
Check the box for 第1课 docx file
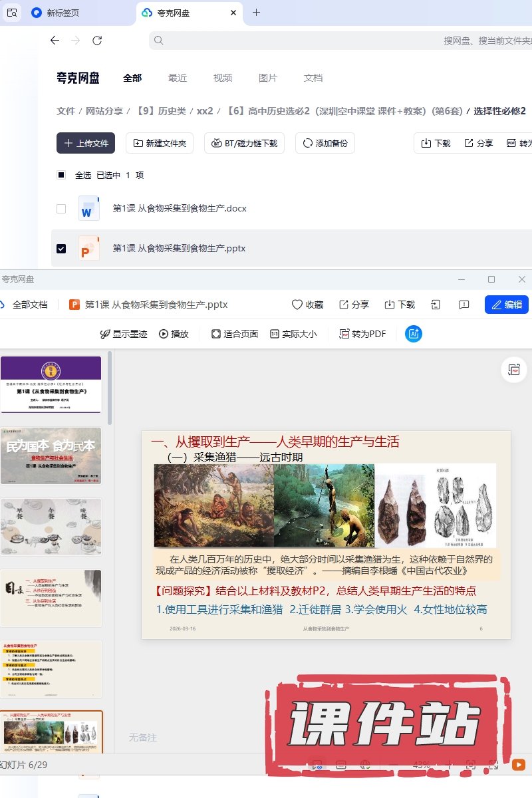[x=61, y=209]
